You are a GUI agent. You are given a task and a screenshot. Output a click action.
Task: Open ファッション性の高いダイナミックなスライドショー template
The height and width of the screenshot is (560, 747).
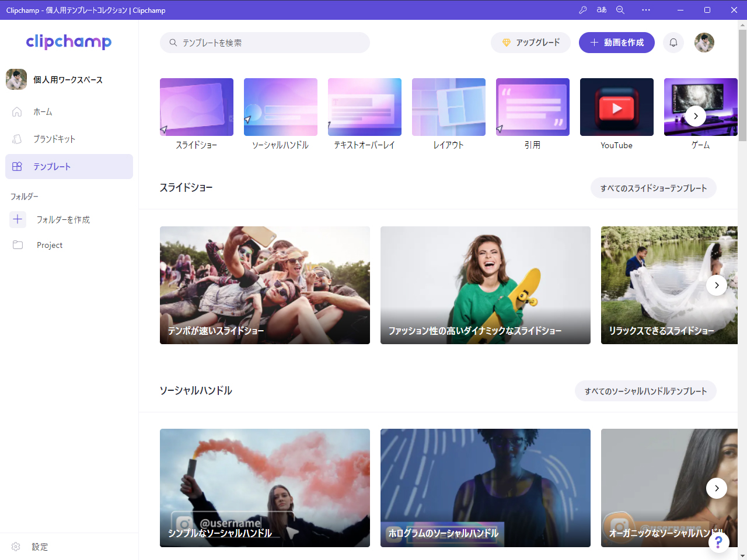486,285
